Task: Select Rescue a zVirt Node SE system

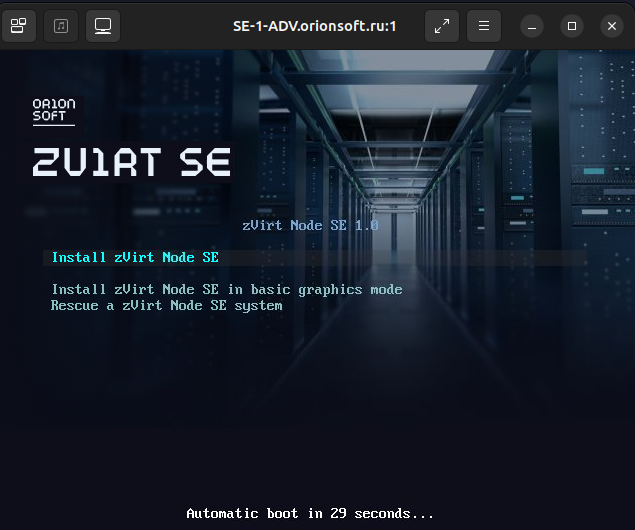Action: 166,306
